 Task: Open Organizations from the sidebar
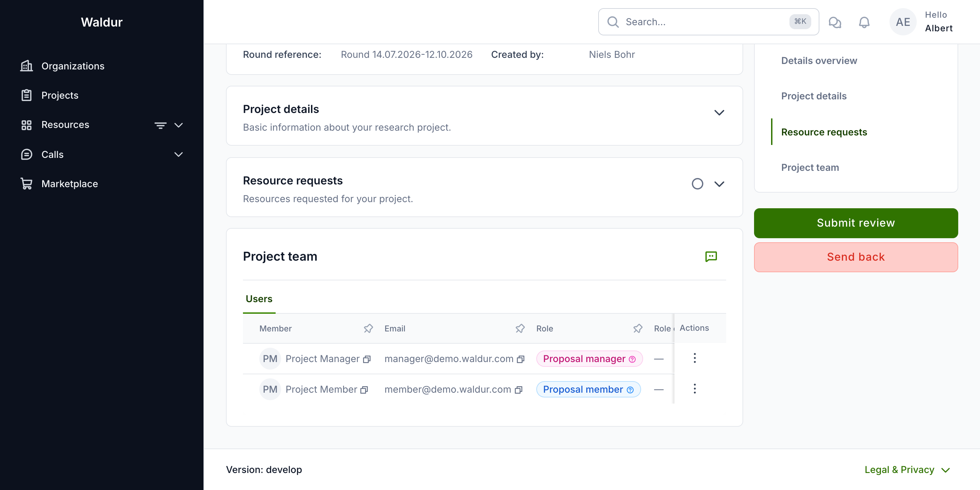pyautogui.click(x=102, y=66)
